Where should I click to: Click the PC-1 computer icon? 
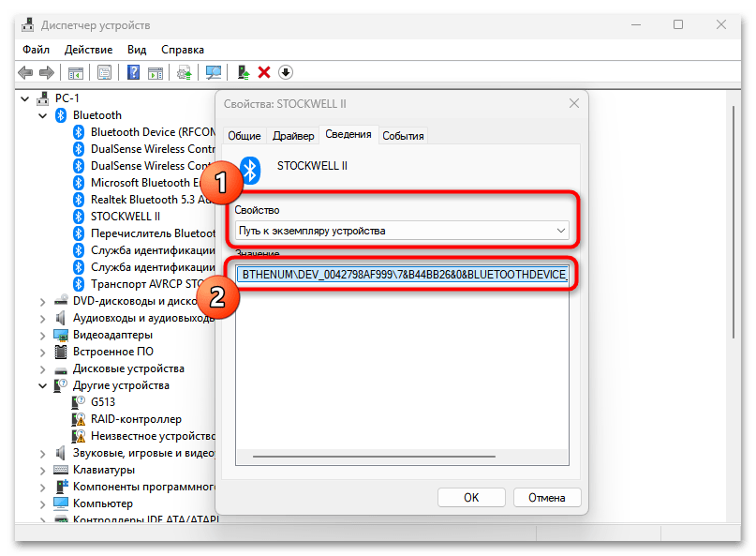43,98
